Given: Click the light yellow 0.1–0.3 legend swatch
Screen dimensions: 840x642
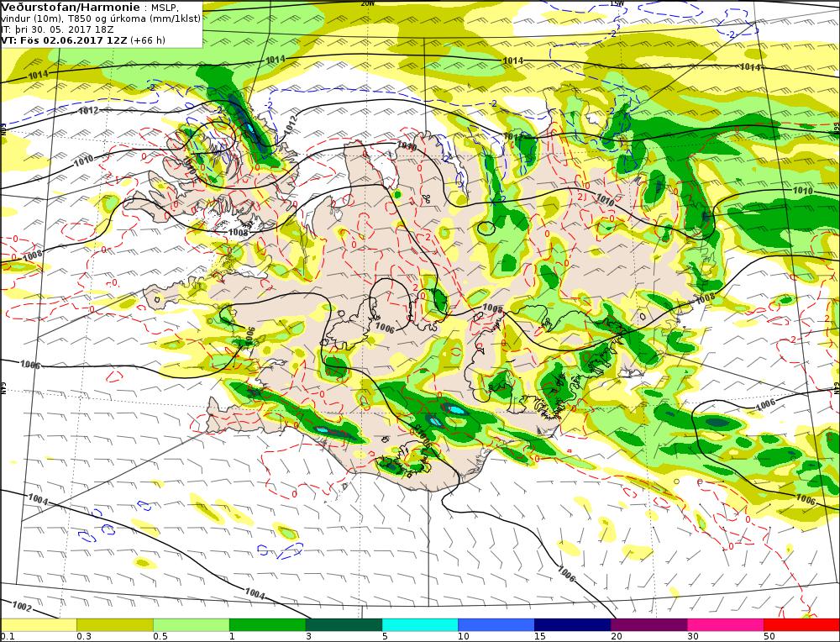Looking at the screenshot, I should [x=39, y=624].
